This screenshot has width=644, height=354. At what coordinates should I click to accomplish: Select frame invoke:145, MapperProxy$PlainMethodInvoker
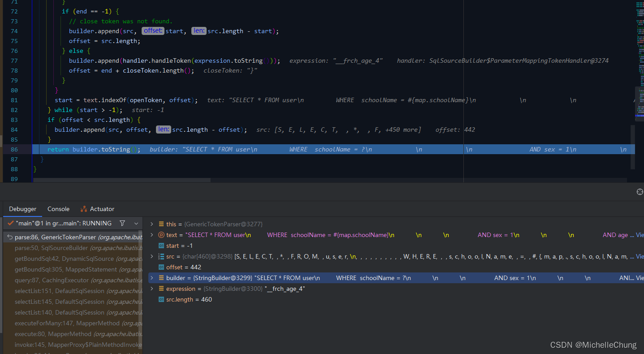[x=72, y=345]
